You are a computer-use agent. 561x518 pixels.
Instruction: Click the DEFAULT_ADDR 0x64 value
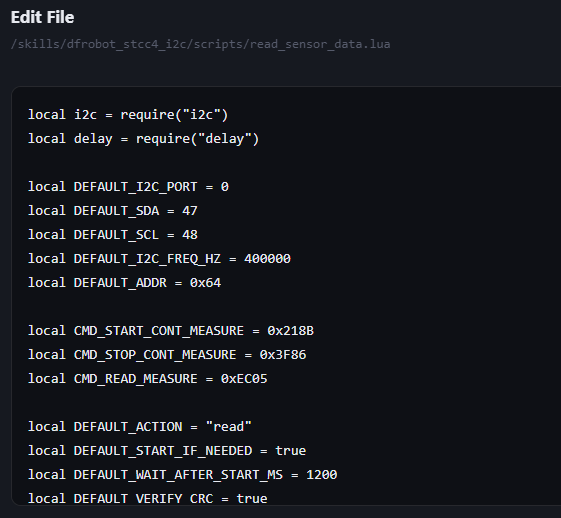coord(205,283)
